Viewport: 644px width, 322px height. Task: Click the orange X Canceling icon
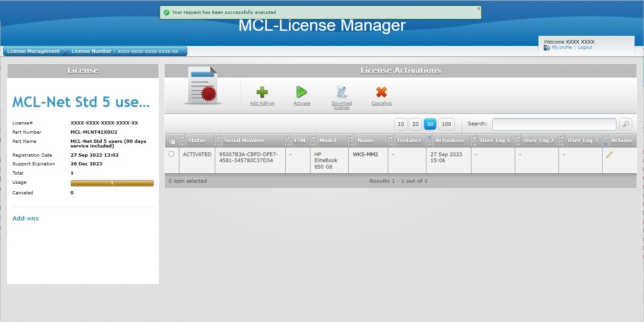(381, 92)
